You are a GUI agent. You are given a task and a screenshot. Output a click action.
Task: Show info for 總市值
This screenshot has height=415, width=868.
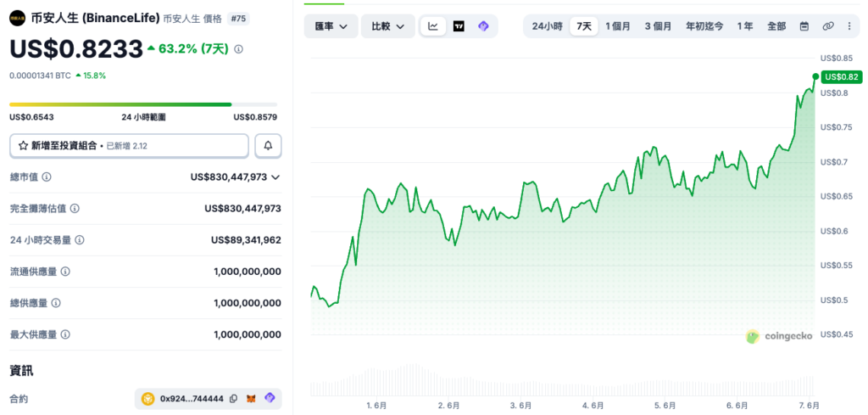click(47, 177)
